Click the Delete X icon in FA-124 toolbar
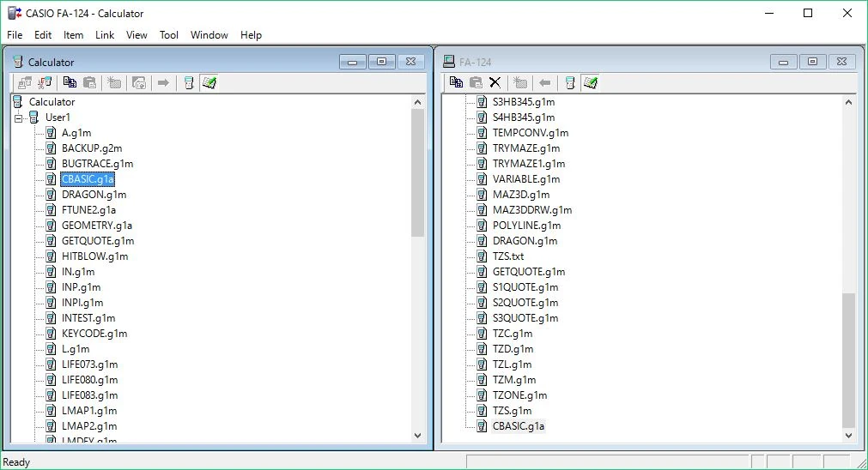 [x=495, y=83]
